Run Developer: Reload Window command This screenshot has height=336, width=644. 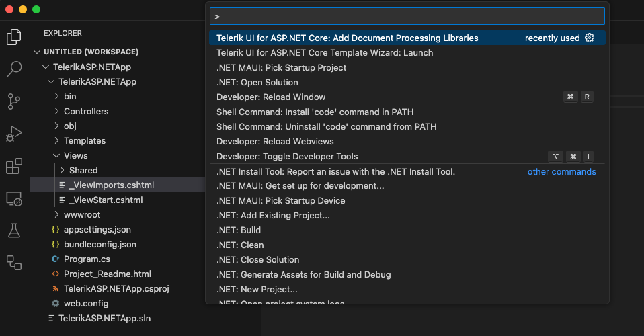click(x=407, y=97)
